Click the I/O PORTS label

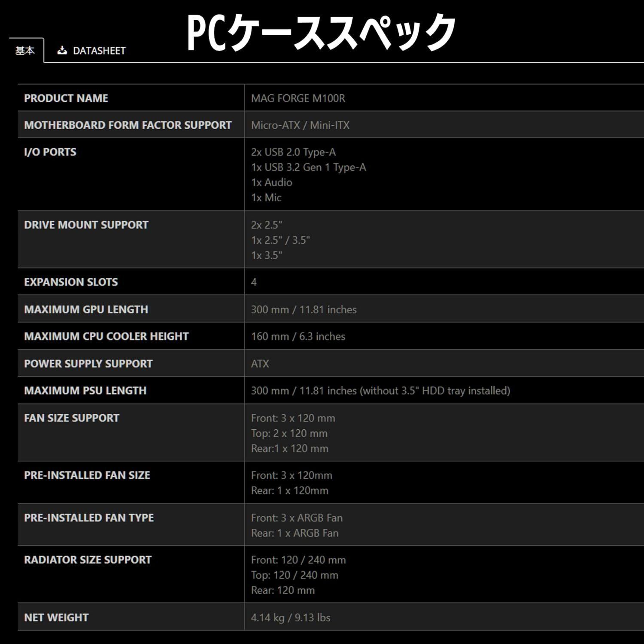[x=50, y=152]
